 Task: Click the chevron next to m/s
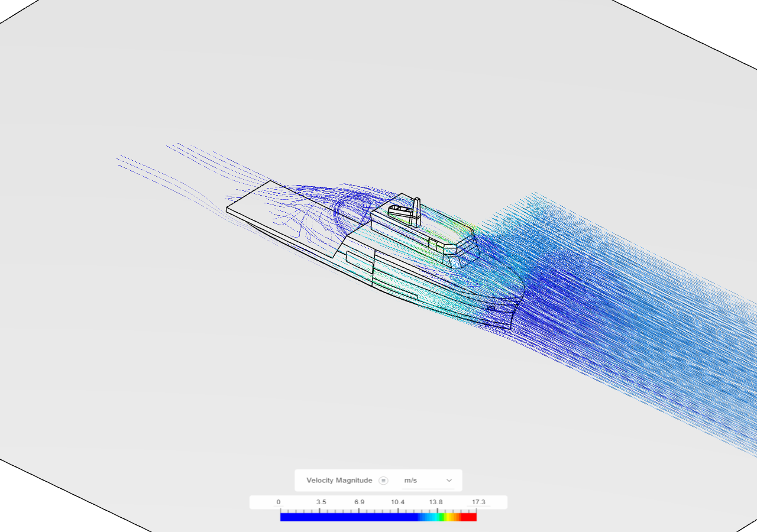click(x=449, y=481)
